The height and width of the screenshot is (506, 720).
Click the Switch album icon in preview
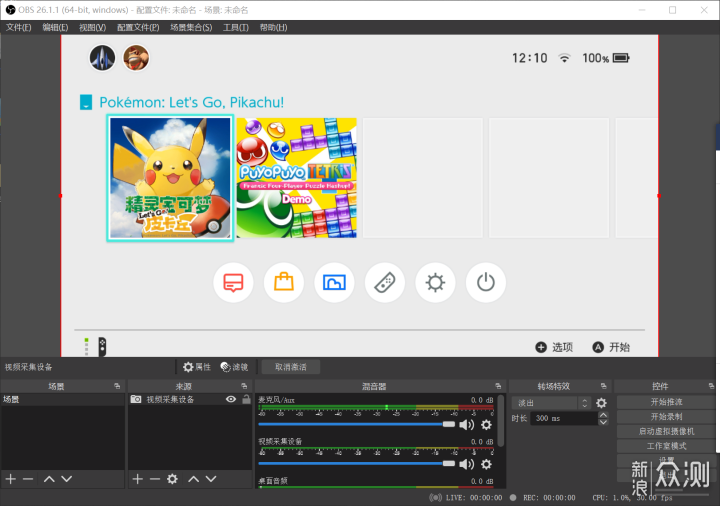click(x=334, y=282)
